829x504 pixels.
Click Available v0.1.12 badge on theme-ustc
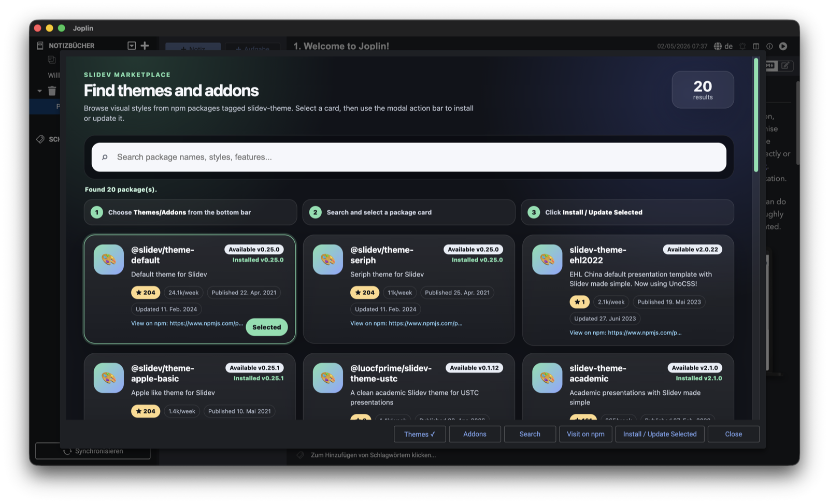[474, 368]
